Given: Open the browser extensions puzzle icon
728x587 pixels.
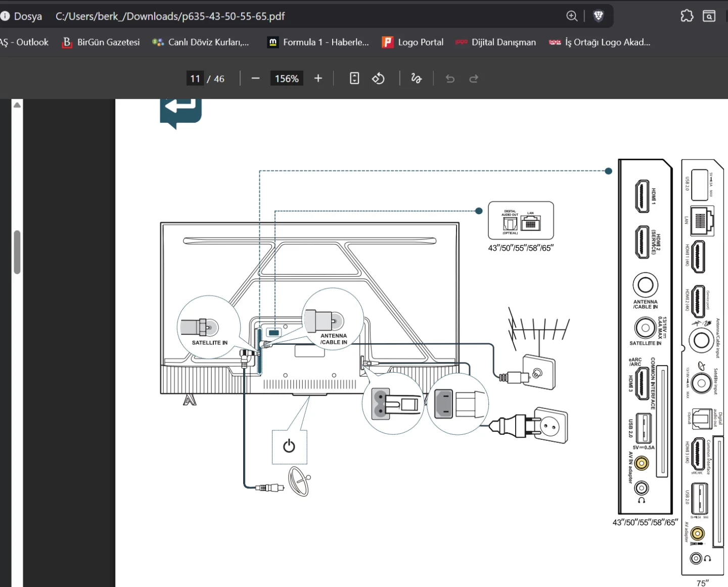Looking at the screenshot, I should (x=687, y=16).
